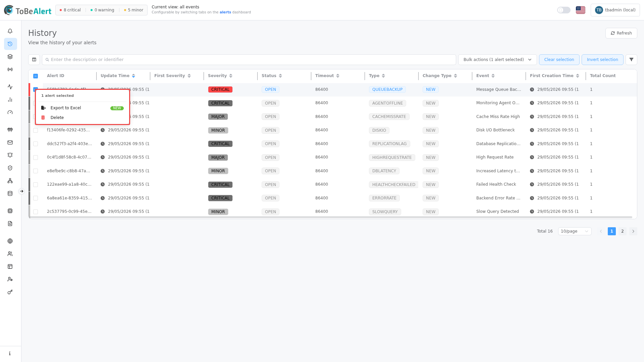
Task: Toggle the column layout icon button
Action: pos(34,60)
